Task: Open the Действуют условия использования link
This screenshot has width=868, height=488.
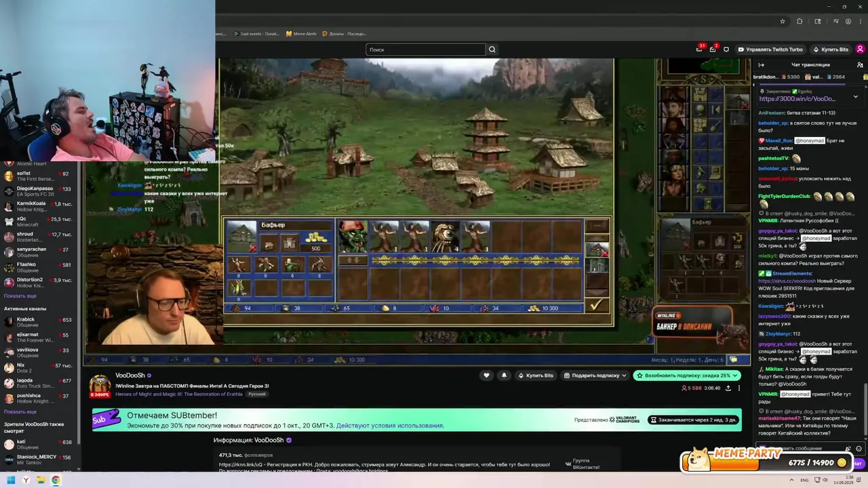Action: click(390, 426)
